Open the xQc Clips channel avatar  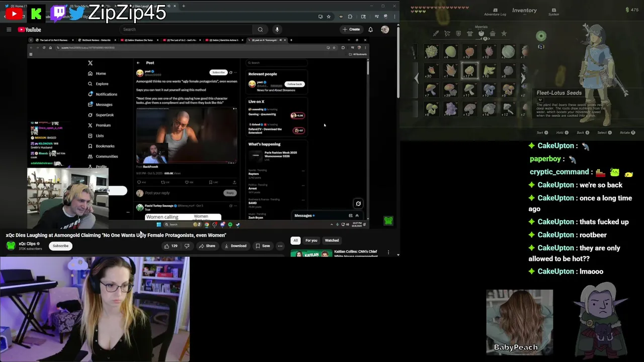click(x=11, y=245)
